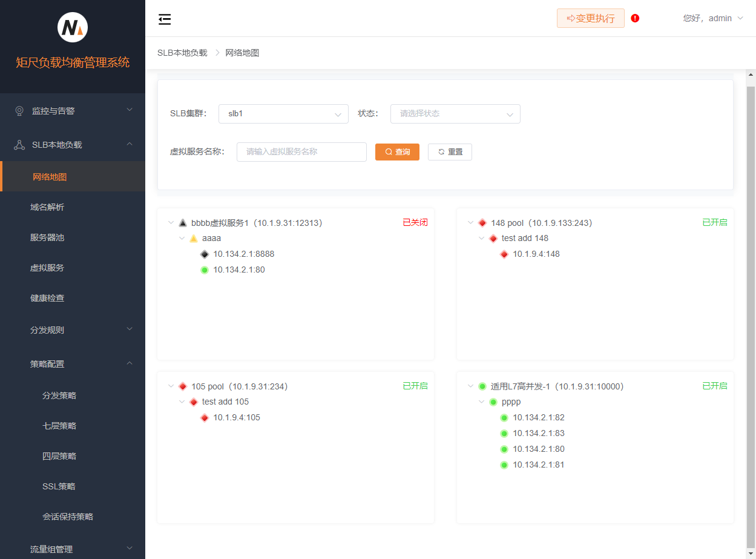The width and height of the screenshot is (756, 559).
Task: Click the 变更执行 button in the header
Action: pos(590,18)
